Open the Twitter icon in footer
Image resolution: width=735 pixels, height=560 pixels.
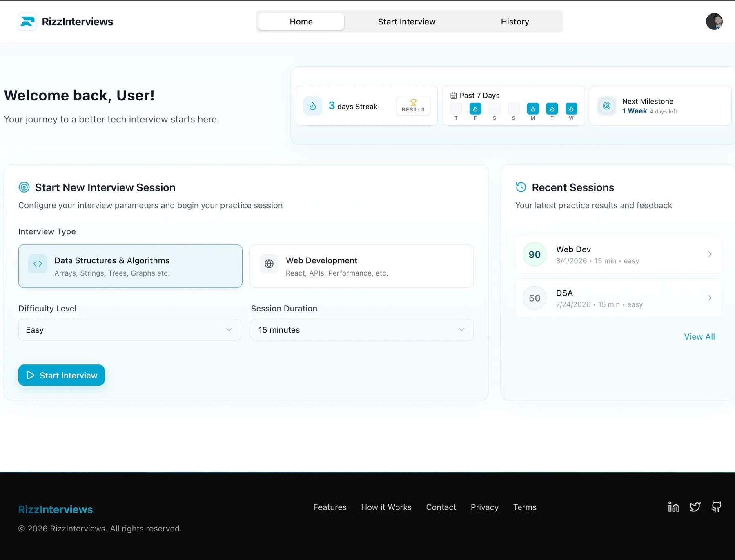tap(695, 507)
